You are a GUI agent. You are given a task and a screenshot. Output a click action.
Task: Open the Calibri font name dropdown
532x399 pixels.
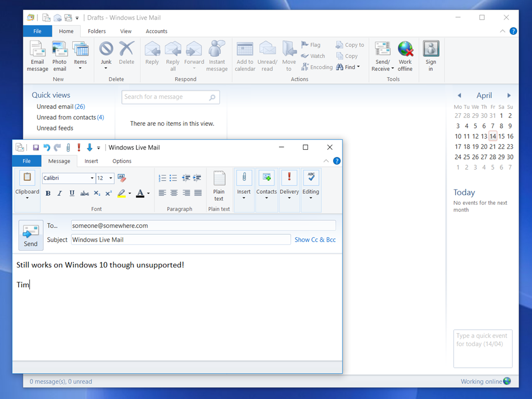click(92, 178)
